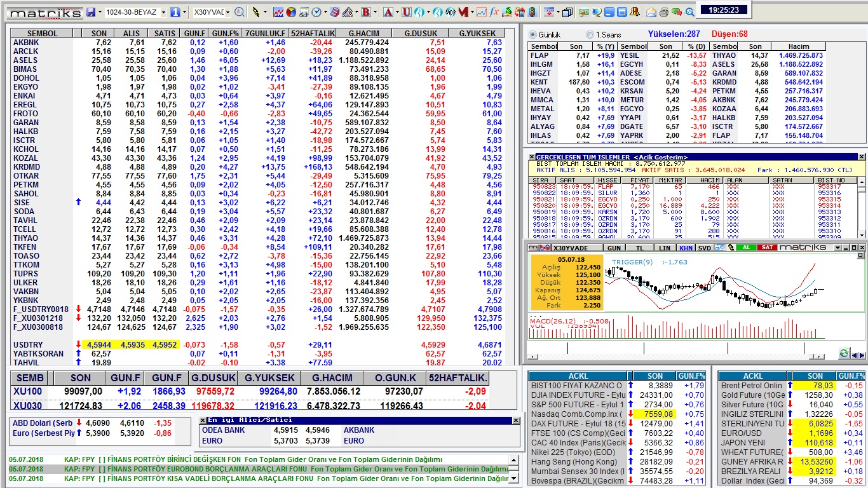Click the clock icon in toolbar

316,12
